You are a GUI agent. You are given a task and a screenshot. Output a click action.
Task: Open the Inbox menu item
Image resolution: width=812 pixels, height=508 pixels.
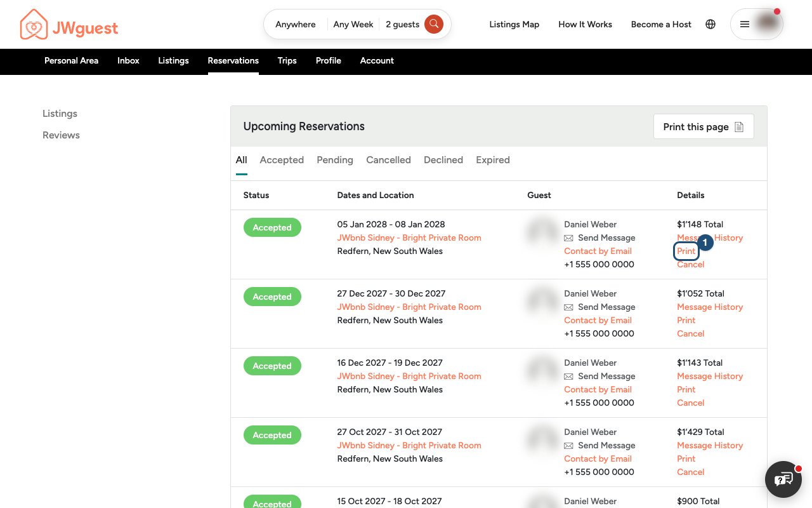tap(128, 61)
